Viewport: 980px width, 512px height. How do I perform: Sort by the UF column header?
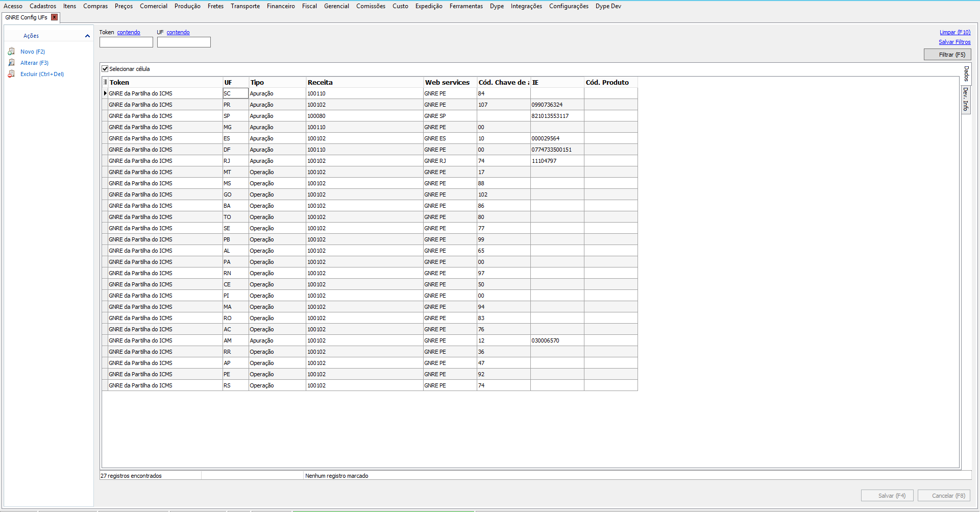236,82
